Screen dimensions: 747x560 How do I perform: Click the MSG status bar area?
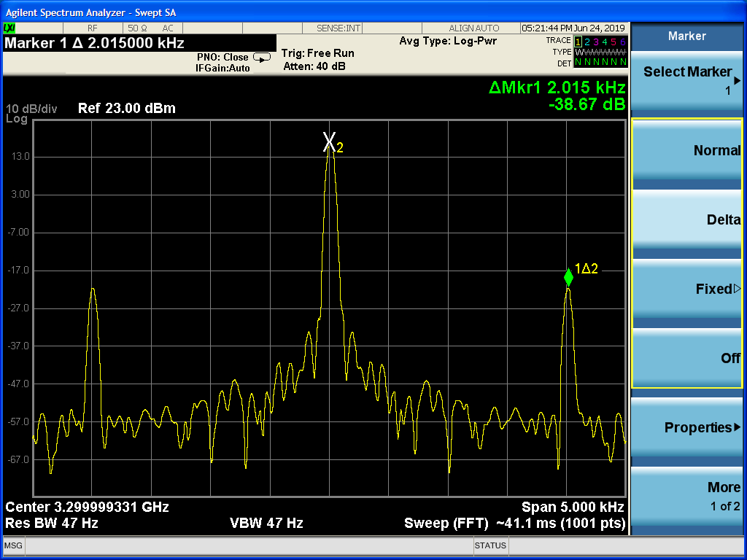pos(13,545)
